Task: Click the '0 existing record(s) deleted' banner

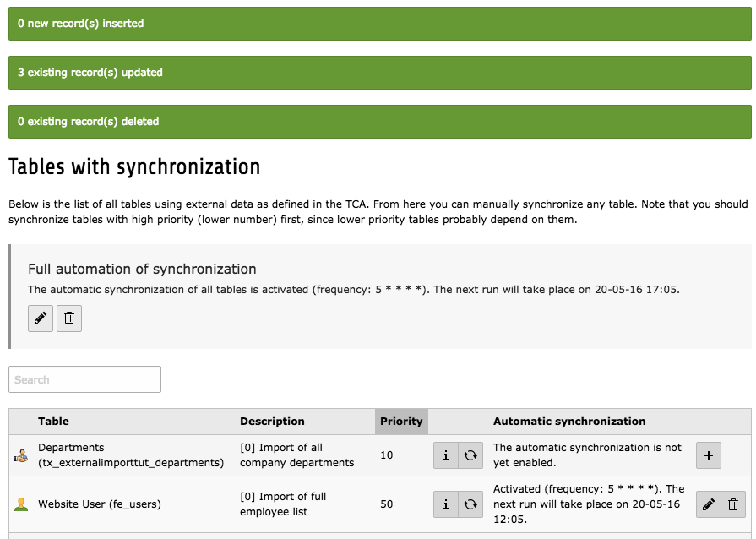Action: [378, 122]
